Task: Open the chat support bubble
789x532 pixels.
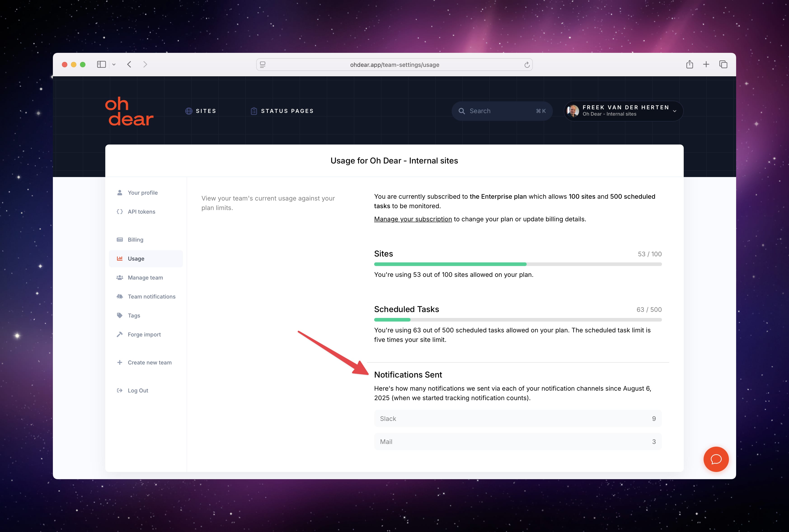Action: point(716,459)
